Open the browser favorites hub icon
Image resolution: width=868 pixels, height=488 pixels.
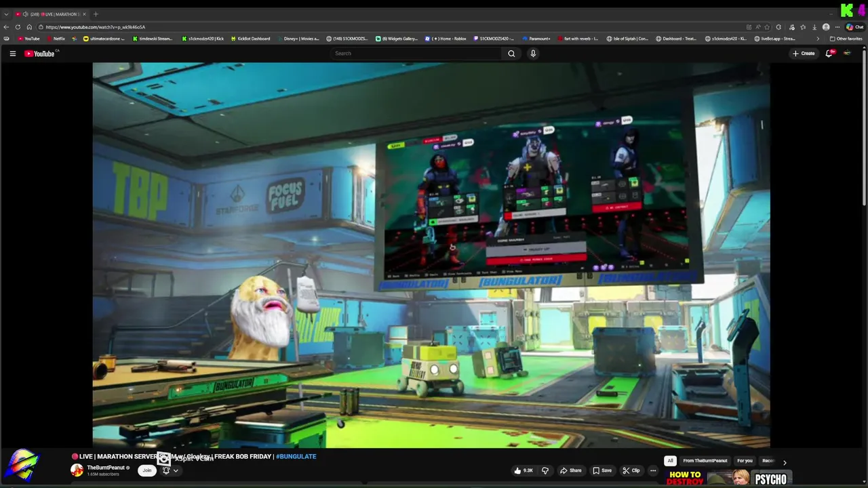click(803, 27)
